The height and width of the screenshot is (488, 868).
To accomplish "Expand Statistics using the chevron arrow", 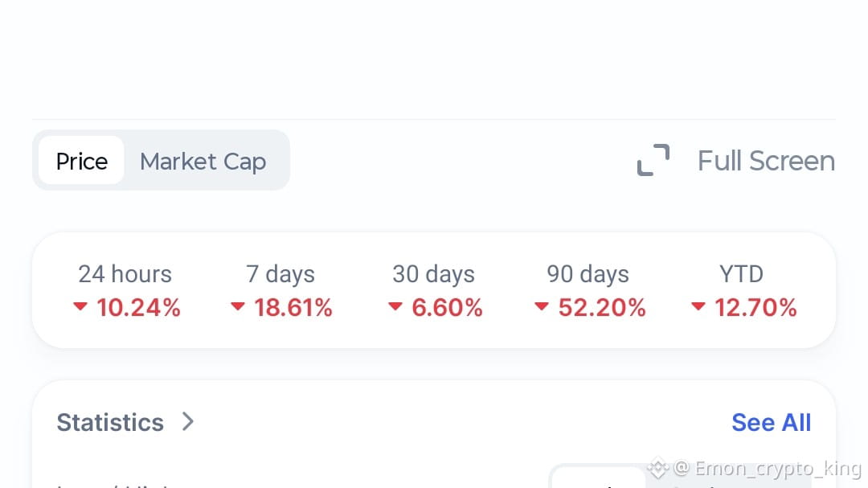I will pyautogui.click(x=188, y=421).
